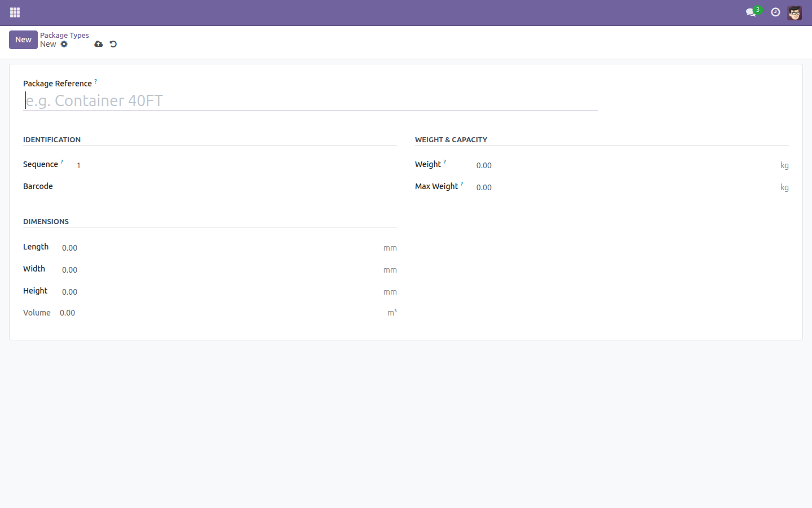Screen dimensions: 812x508
Task: Focus the Package Reference input field
Action: tap(310, 100)
